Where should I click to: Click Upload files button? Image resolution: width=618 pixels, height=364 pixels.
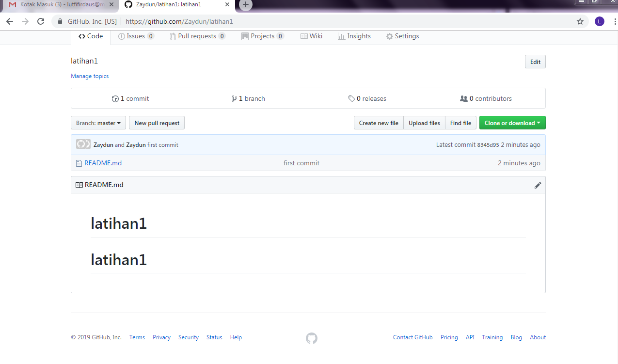424,123
